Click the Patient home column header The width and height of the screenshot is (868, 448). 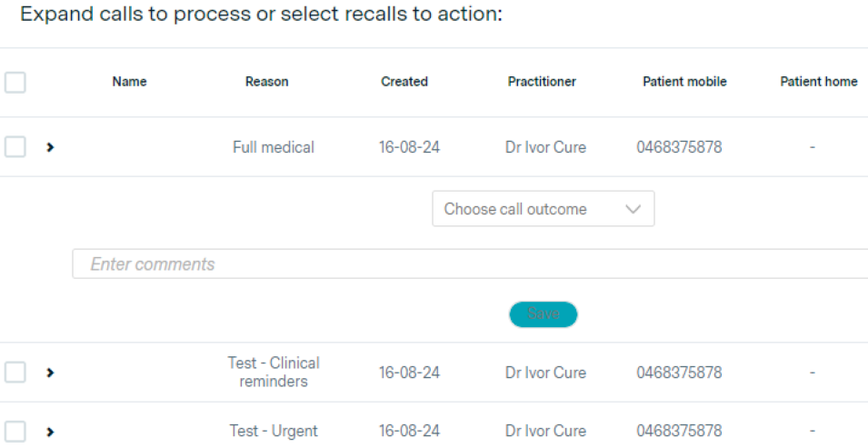point(818,82)
